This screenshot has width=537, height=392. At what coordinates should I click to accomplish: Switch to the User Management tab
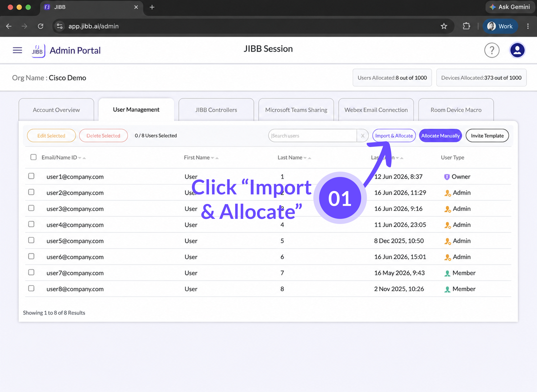click(x=136, y=110)
